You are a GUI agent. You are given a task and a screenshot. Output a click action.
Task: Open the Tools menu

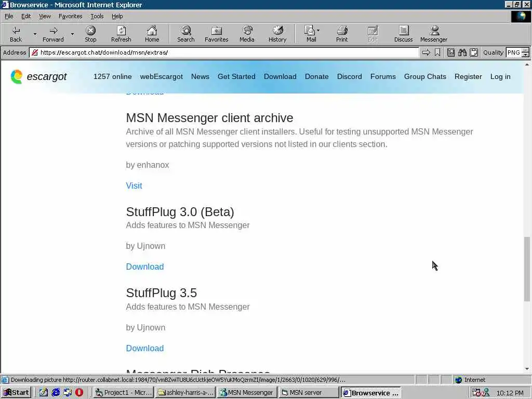pyautogui.click(x=97, y=16)
